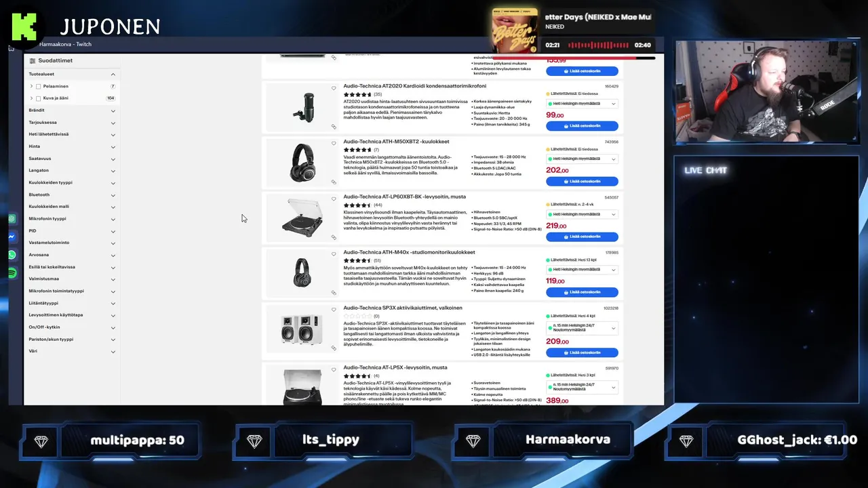Click the AT-LP60XBT-BK turntable thumbnail
This screenshot has width=868, height=488.
coord(301,218)
